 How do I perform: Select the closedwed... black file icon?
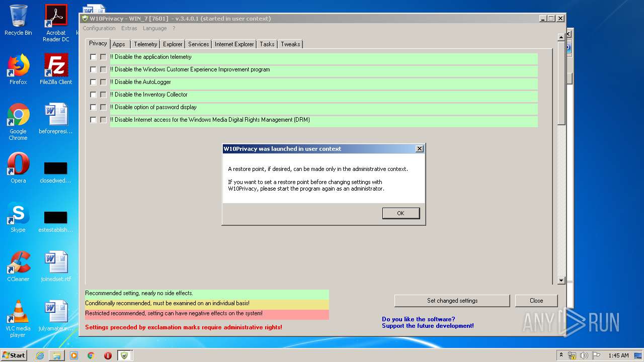(x=56, y=172)
